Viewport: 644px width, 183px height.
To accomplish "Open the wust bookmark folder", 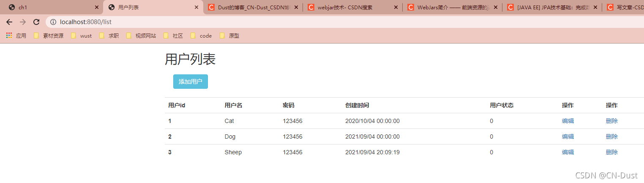I will pyautogui.click(x=81, y=36).
